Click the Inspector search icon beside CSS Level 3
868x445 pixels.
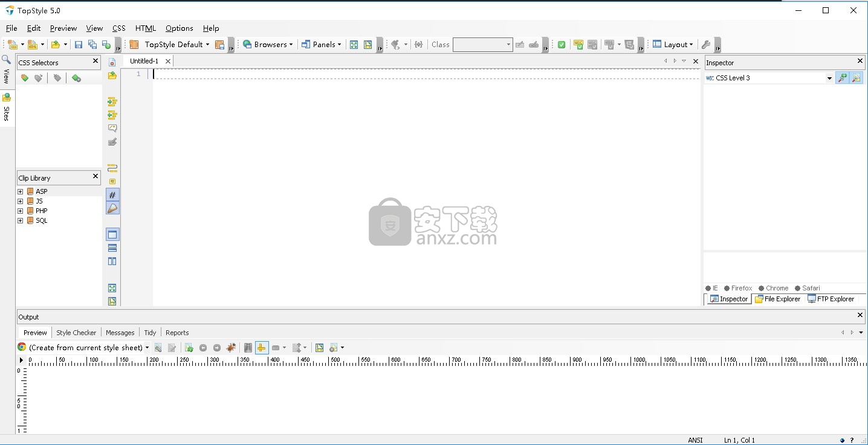[842, 78]
